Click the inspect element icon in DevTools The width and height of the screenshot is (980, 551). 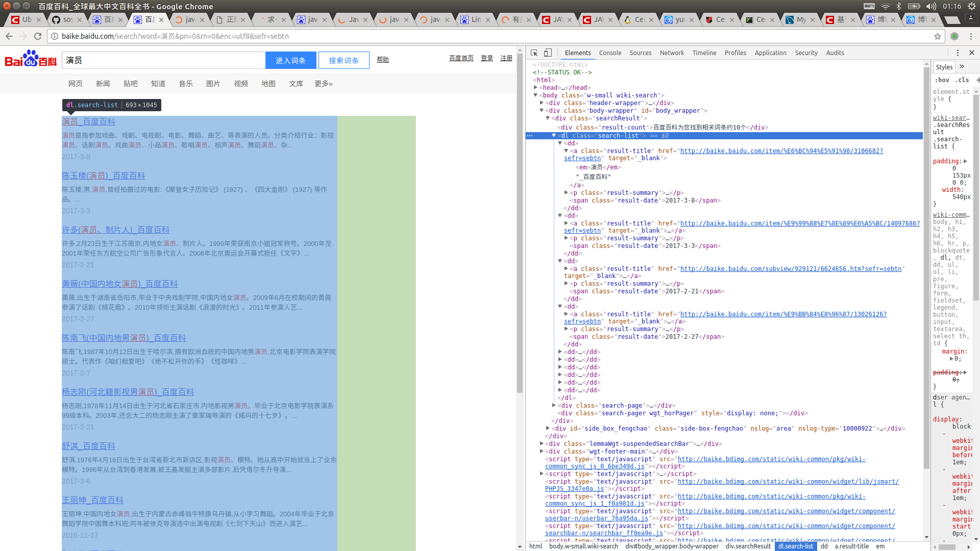coord(534,53)
